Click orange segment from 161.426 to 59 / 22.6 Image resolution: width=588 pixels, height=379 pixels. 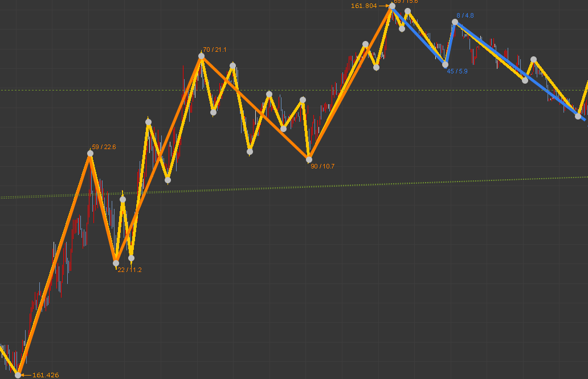coord(54,264)
